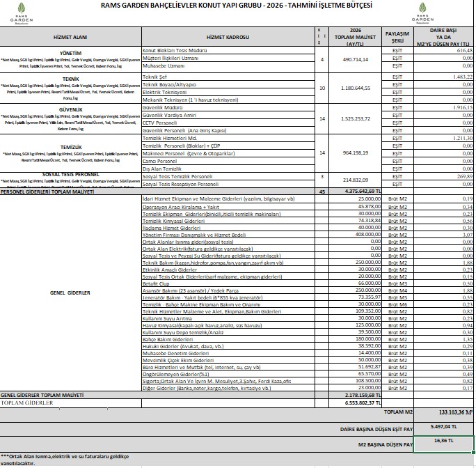476x468 pixels.
Task: Select the Müşteri İlişkileri Uzmanı cell
Action: point(228,58)
